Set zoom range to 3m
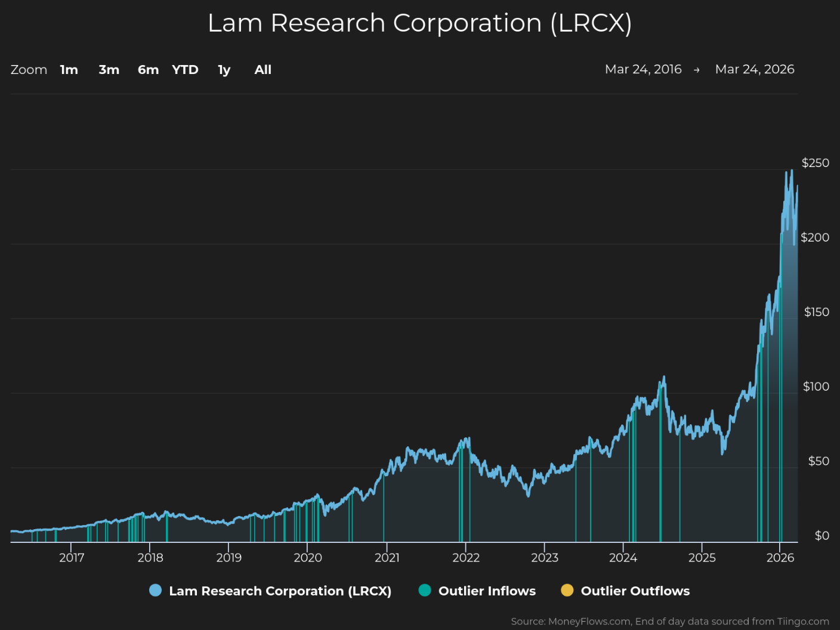The height and width of the screenshot is (630, 840). click(x=109, y=70)
